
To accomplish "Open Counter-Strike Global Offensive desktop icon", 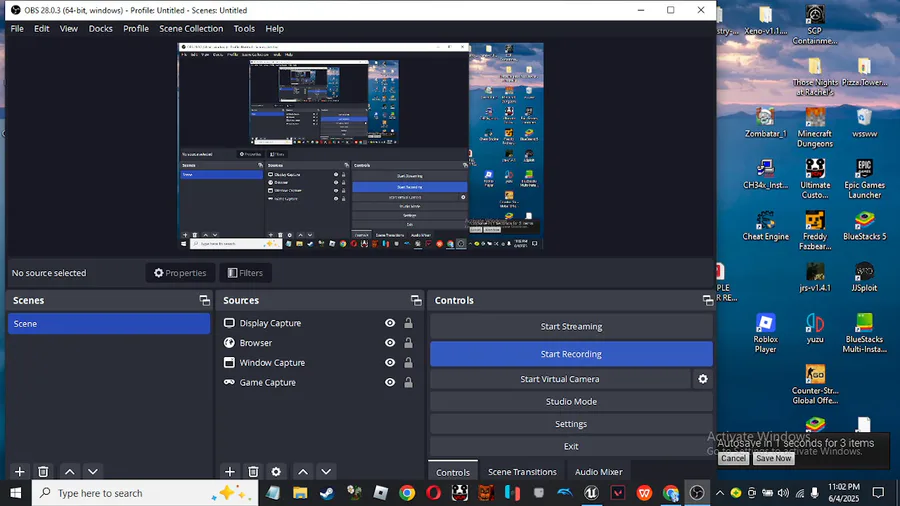I will (815, 384).
